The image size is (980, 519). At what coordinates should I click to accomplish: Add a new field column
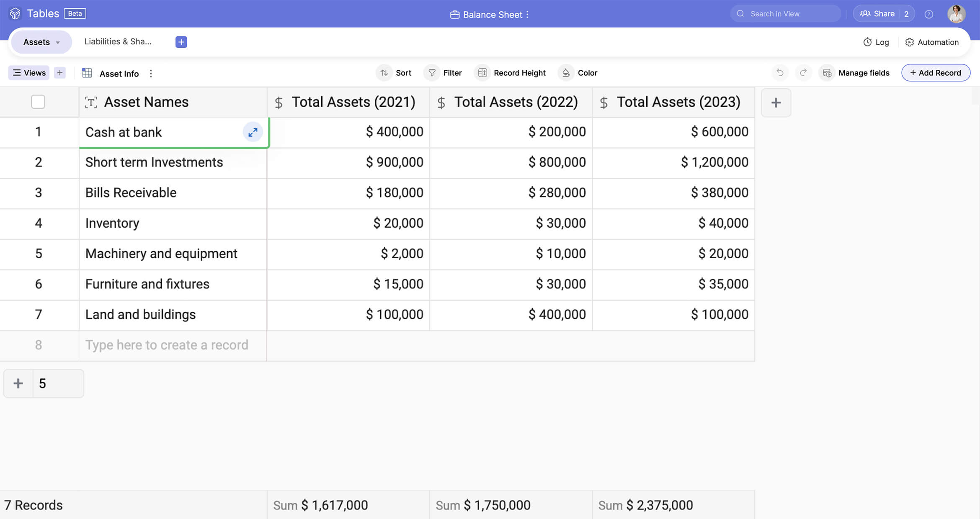pos(776,103)
